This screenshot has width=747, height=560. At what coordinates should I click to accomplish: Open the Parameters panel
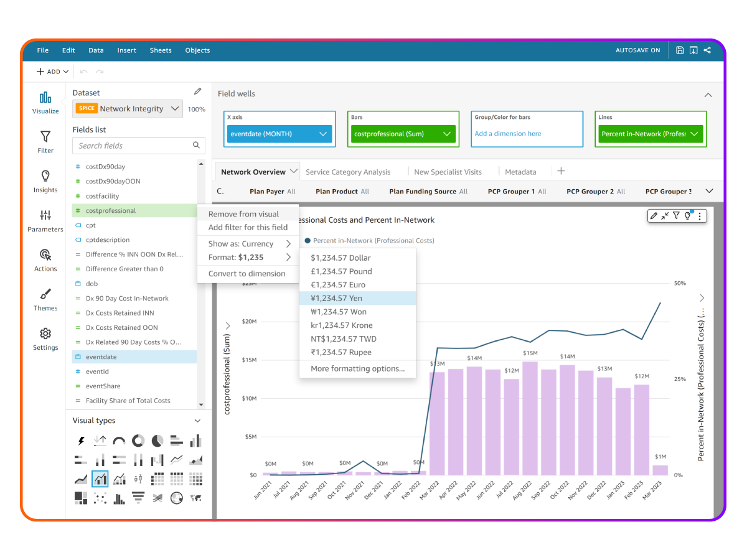[45, 220]
